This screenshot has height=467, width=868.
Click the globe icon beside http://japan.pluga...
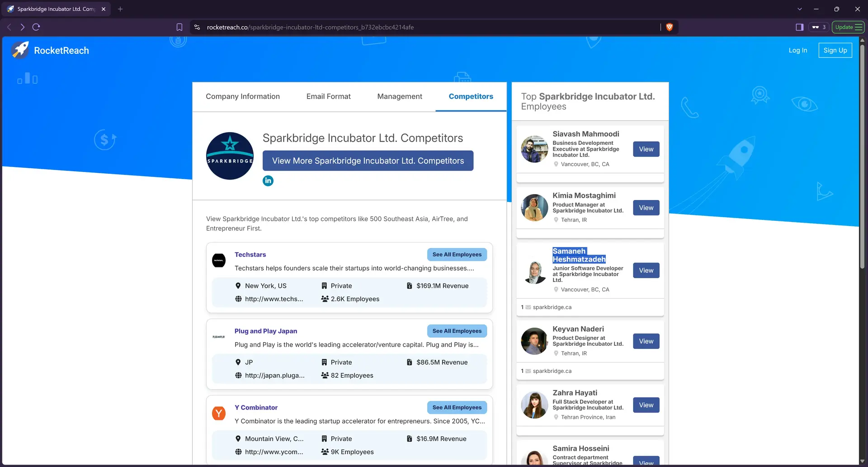click(x=238, y=376)
